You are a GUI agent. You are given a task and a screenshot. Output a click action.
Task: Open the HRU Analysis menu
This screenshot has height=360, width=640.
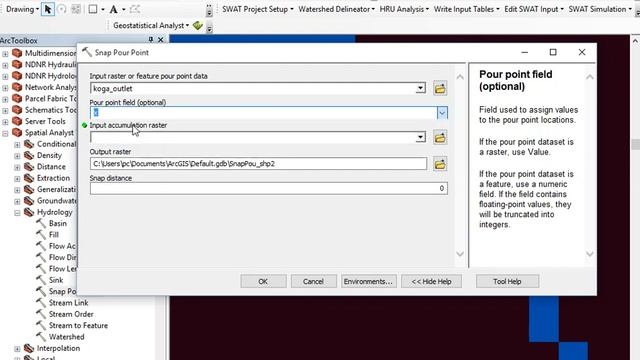point(404,9)
